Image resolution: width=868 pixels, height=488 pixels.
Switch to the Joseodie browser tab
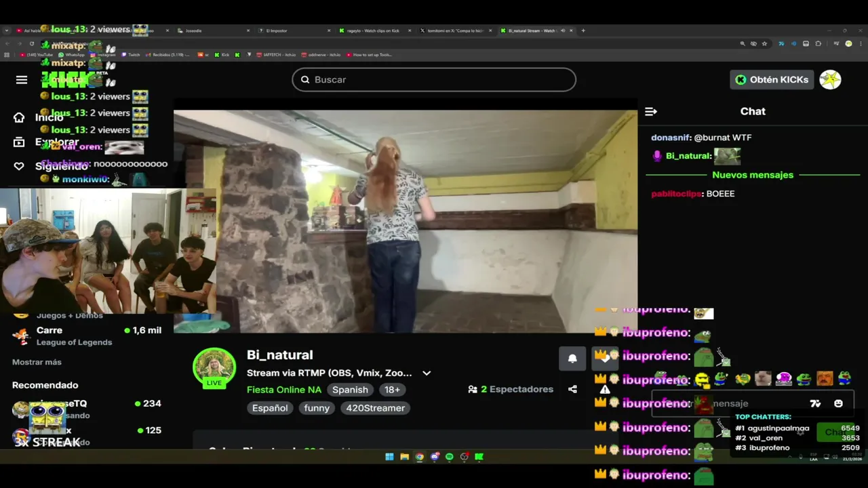click(x=214, y=30)
